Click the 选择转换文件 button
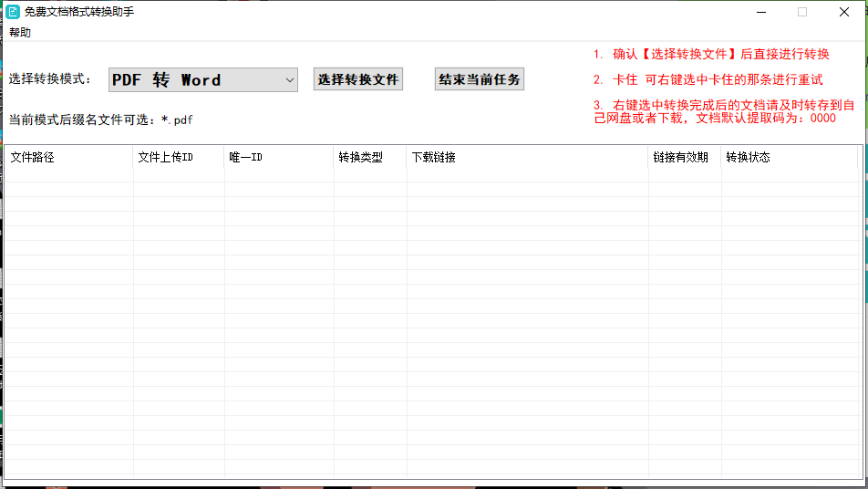The image size is (868, 489). point(358,79)
